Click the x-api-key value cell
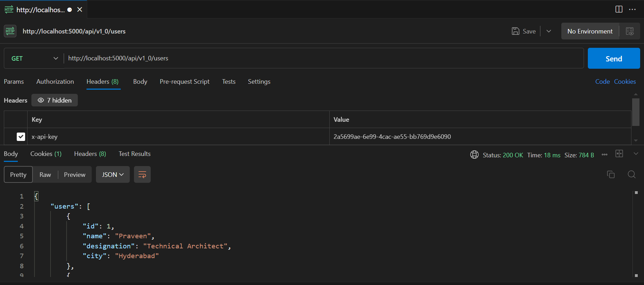This screenshot has height=285, width=644. tap(480, 137)
